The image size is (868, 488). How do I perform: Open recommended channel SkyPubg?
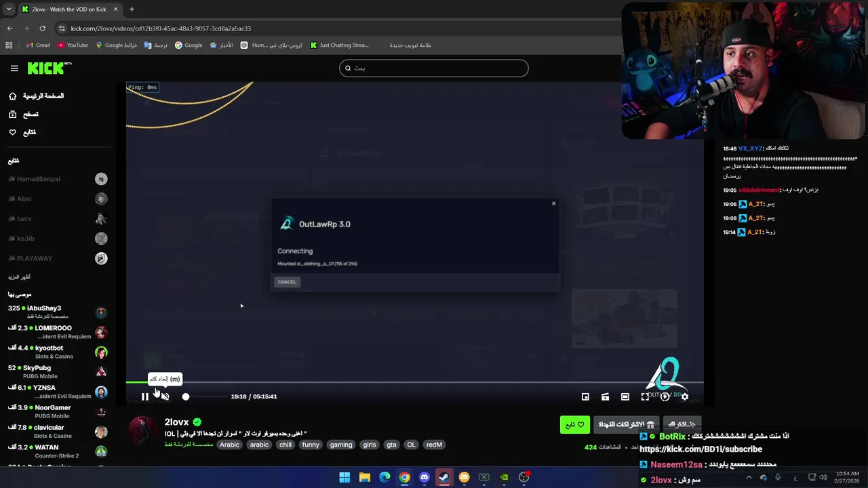58,371
